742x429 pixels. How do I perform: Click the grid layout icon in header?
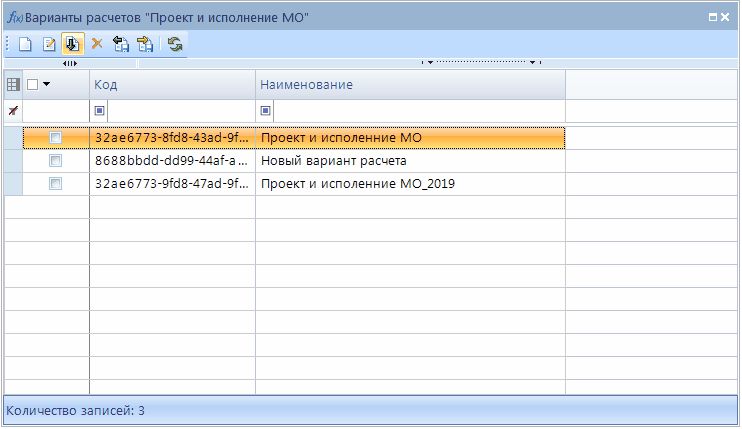pyautogui.click(x=13, y=85)
